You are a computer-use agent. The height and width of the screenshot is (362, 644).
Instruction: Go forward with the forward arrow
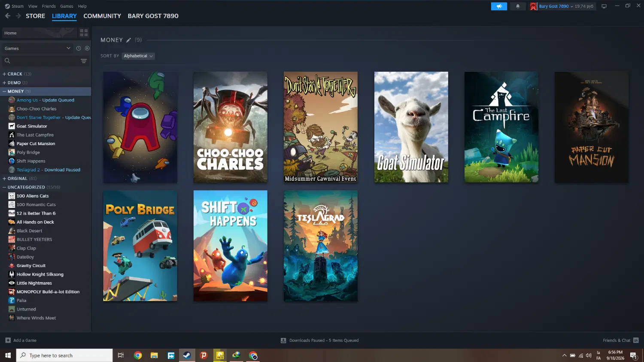click(18, 16)
